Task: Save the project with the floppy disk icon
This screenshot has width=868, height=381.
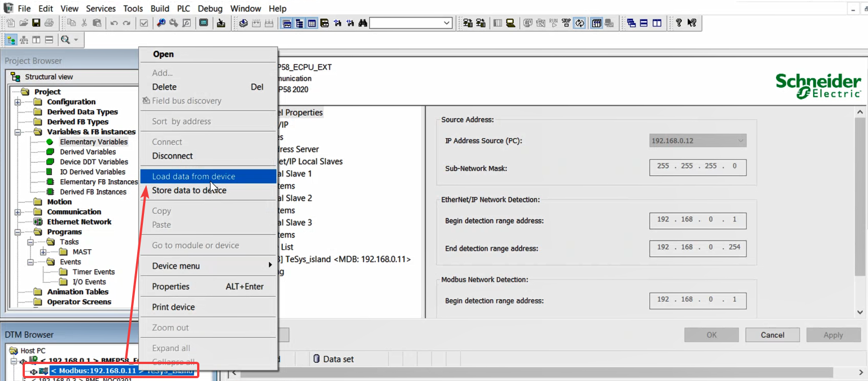Action: pos(36,23)
